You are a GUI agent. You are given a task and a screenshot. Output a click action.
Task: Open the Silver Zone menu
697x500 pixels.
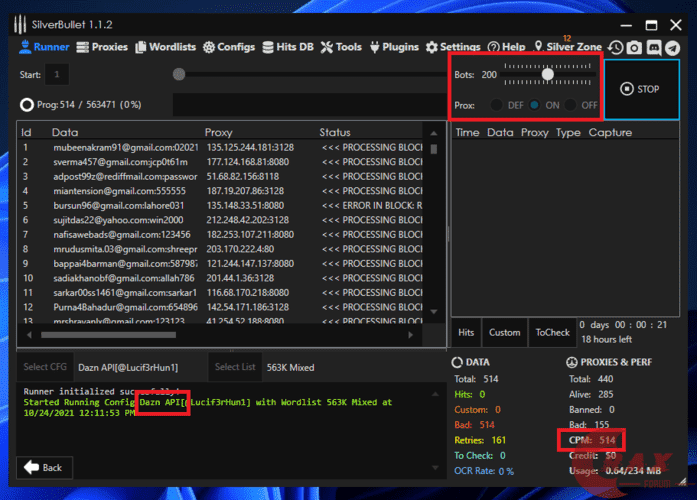tap(567, 47)
